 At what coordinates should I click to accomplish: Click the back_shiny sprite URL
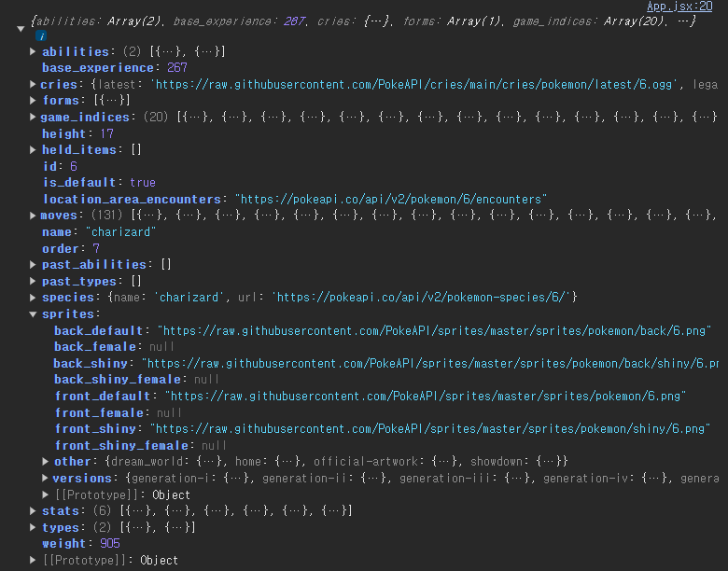coord(430,364)
